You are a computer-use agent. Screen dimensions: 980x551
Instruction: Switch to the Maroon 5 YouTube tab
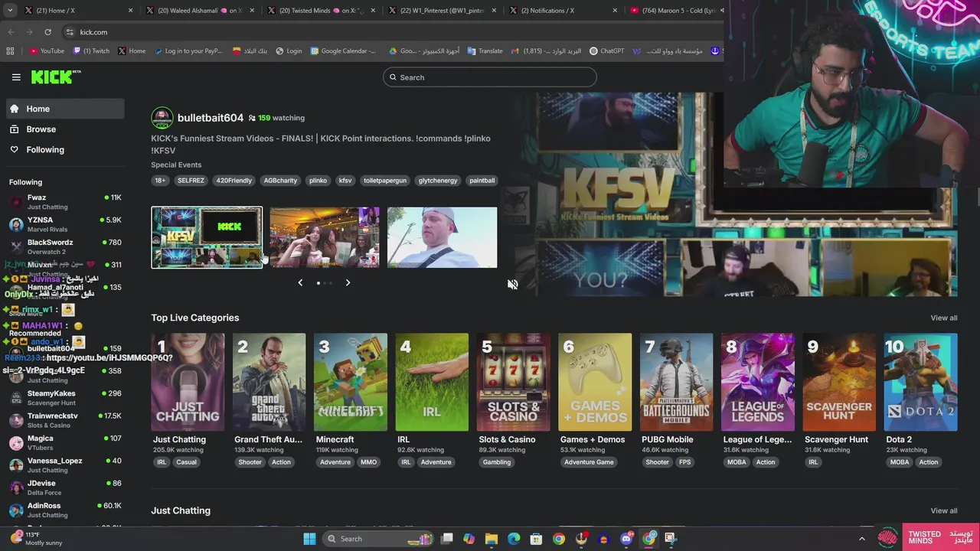click(674, 11)
